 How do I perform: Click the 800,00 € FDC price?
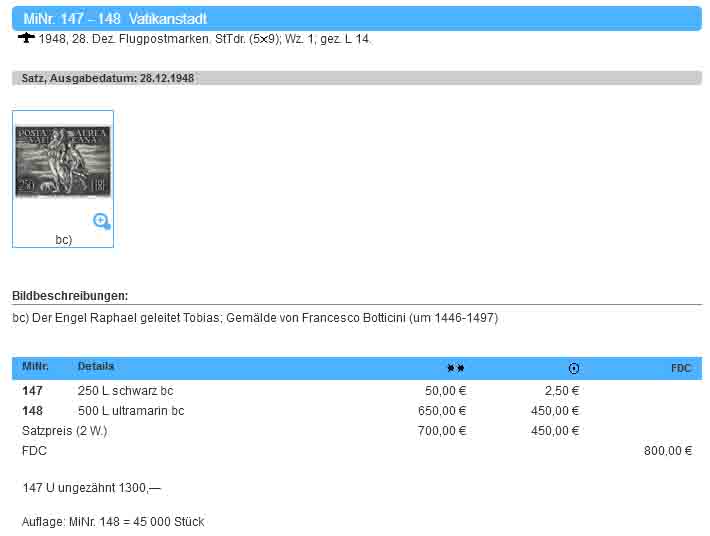667,451
